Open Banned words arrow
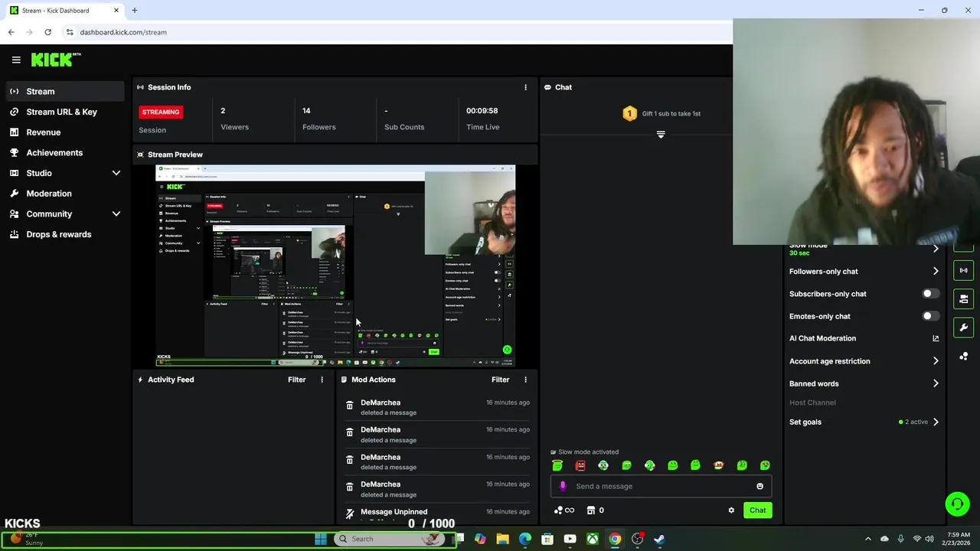The height and width of the screenshot is (551, 980). (936, 383)
